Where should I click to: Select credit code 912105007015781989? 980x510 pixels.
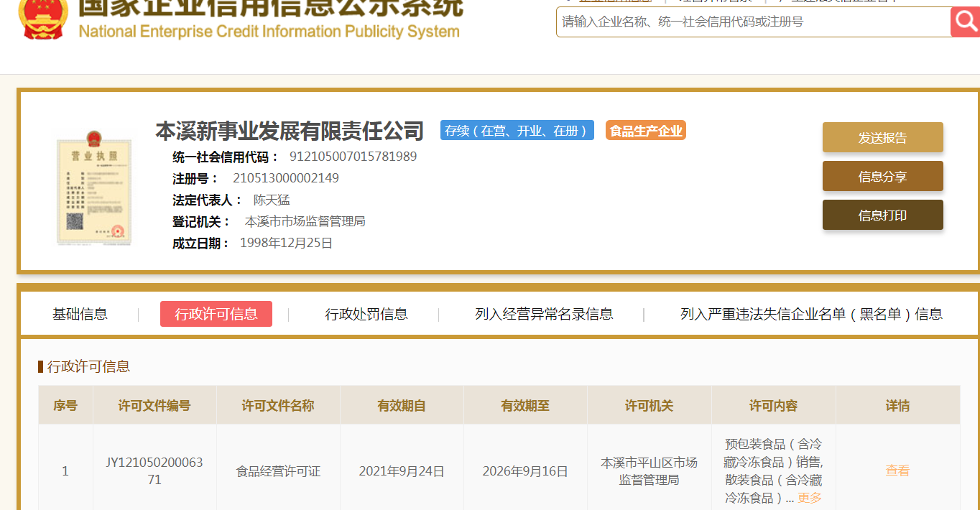353,157
